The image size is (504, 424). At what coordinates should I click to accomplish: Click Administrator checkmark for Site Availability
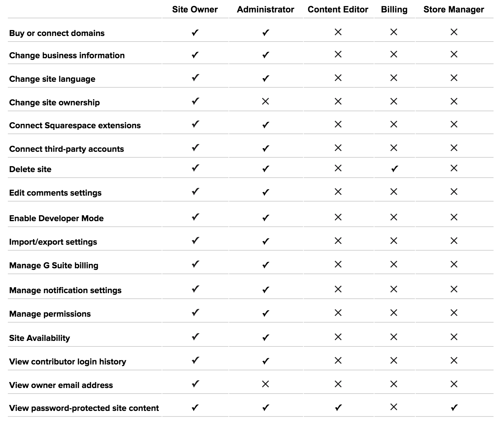coord(265,337)
